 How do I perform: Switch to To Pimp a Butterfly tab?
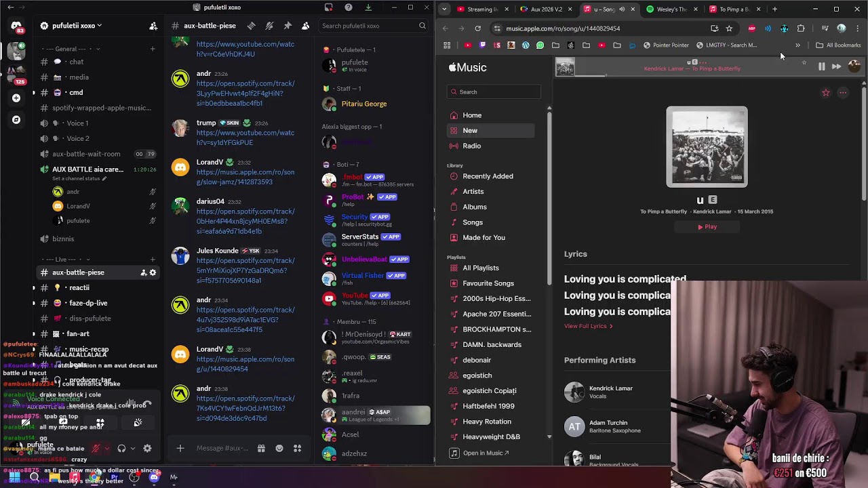pyautogui.click(x=734, y=9)
